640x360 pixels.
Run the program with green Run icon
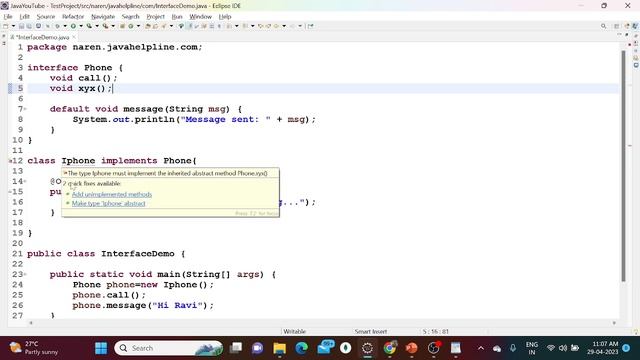[73, 26]
